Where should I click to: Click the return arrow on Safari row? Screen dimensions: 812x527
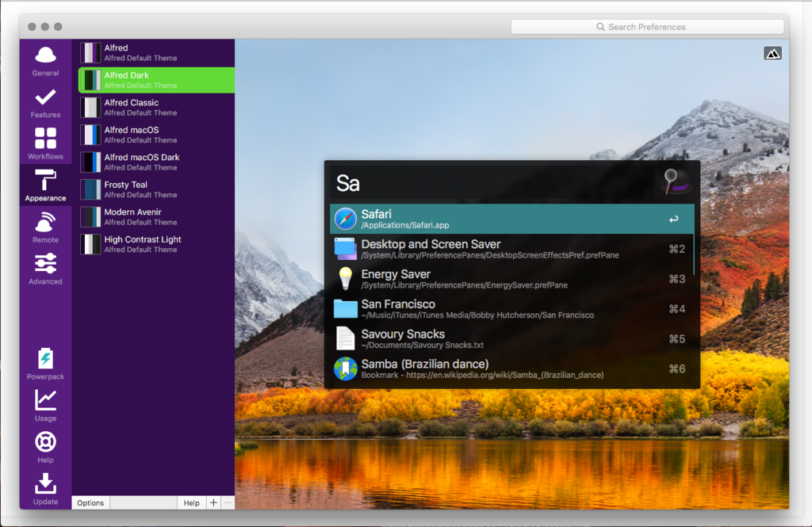pyautogui.click(x=674, y=219)
